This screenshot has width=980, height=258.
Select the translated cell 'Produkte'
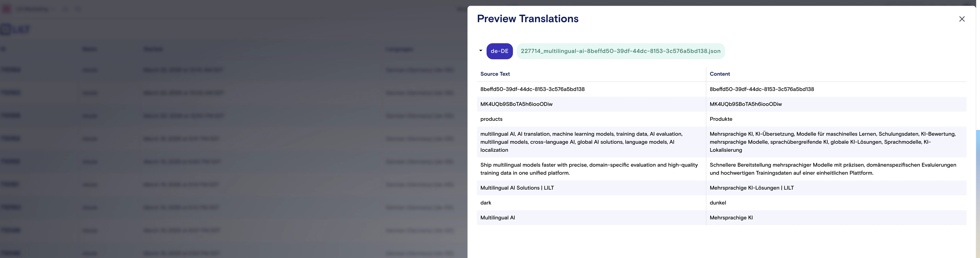coord(720,119)
